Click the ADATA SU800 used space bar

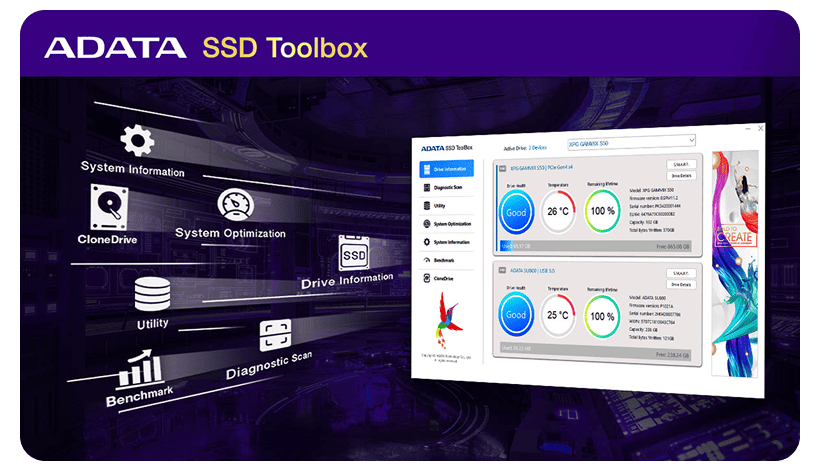tap(596, 351)
